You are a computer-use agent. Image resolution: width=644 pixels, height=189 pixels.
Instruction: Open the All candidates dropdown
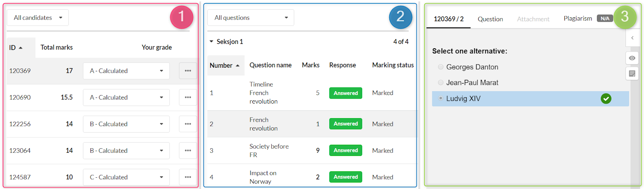tap(38, 18)
